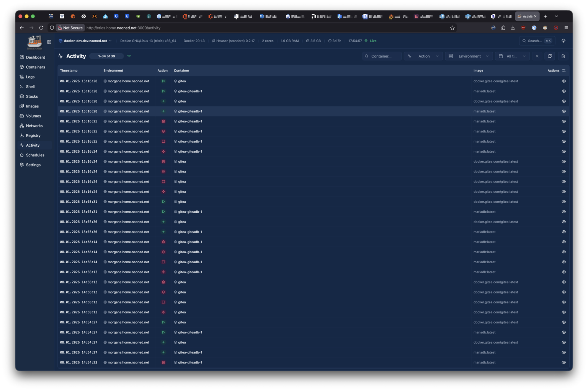
Task: Open column settings icon beside Actions header
Action: click(564, 71)
